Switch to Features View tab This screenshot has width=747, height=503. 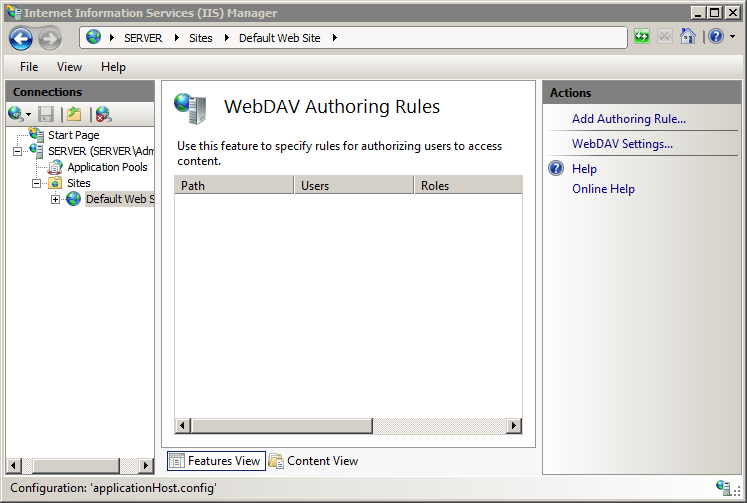pos(216,461)
